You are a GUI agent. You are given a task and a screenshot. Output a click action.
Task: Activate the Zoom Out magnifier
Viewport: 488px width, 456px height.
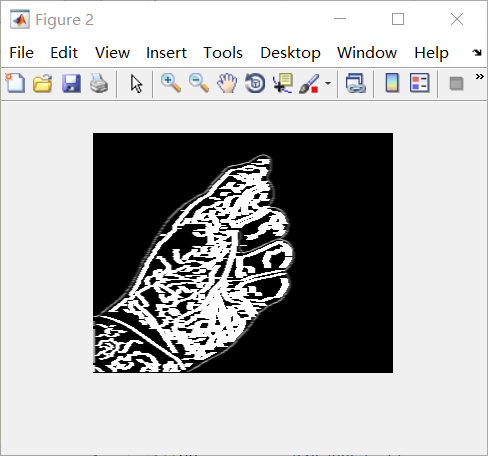[x=199, y=83]
